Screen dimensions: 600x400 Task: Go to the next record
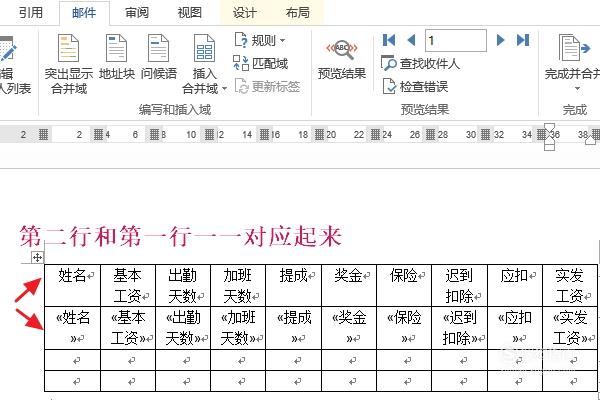pyautogui.click(x=500, y=40)
